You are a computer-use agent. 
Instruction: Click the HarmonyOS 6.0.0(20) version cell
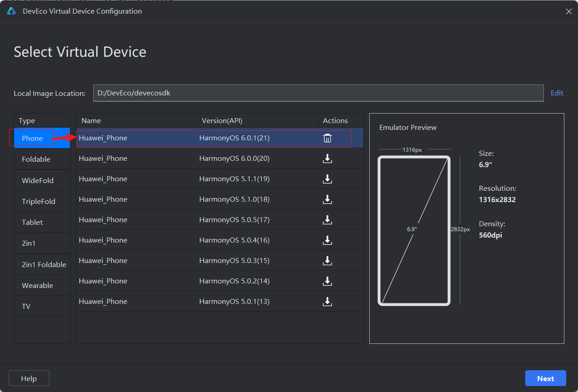[234, 159]
